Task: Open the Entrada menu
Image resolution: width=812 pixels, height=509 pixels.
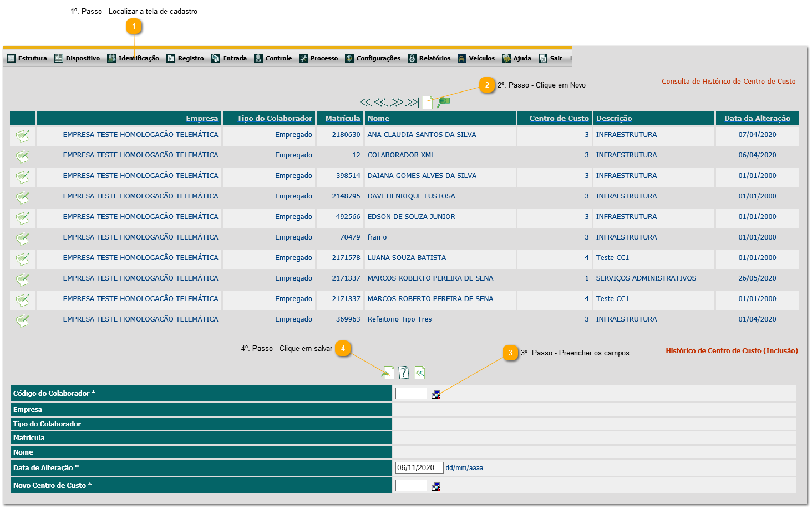Action: 229,58
